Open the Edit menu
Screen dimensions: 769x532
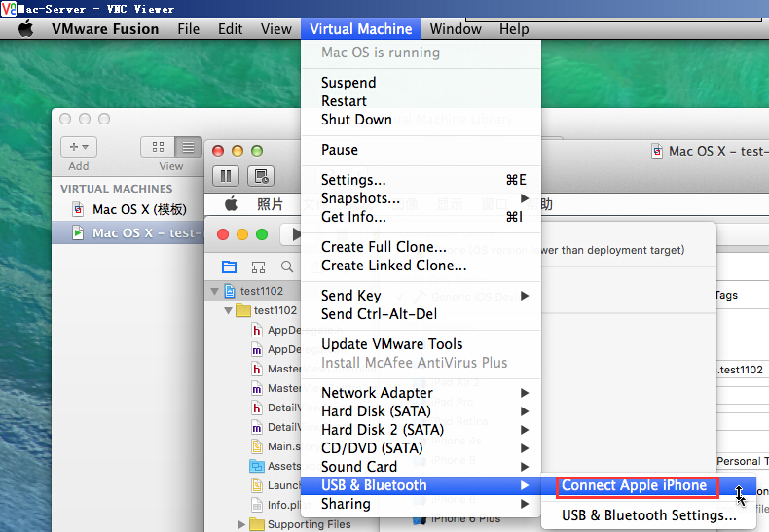pos(230,29)
